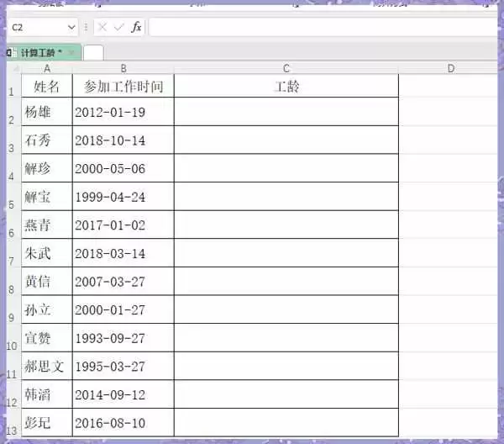504x444 pixels.
Task: Select empty 工龄 cell in 杨雄's row
Action: coord(286,112)
